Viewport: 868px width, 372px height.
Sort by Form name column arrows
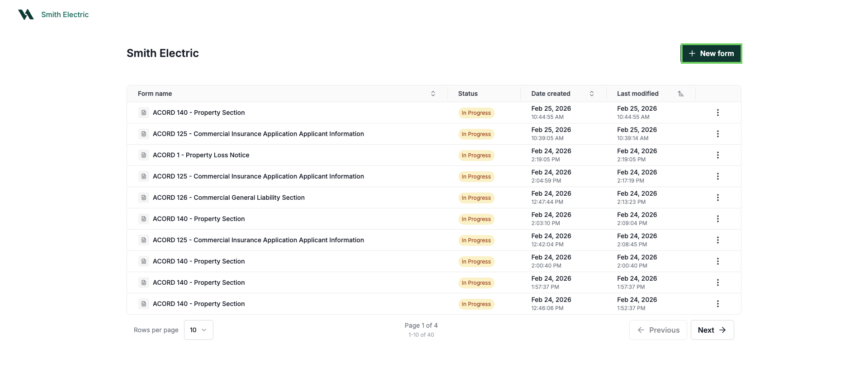point(433,94)
